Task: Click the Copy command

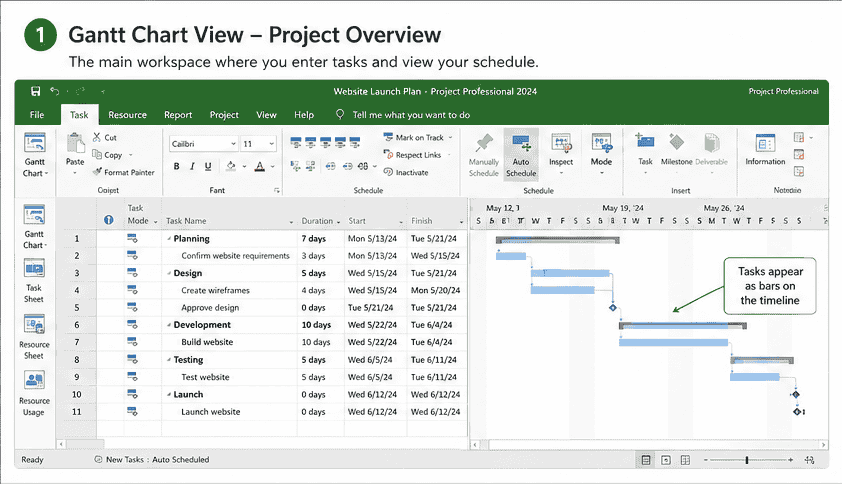Action: click(x=108, y=155)
